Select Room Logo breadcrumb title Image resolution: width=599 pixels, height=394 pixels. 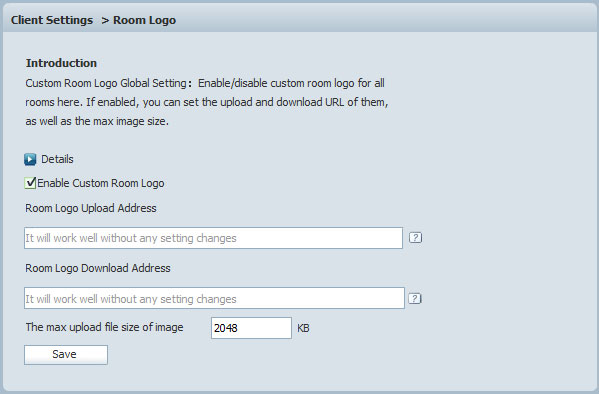144,20
